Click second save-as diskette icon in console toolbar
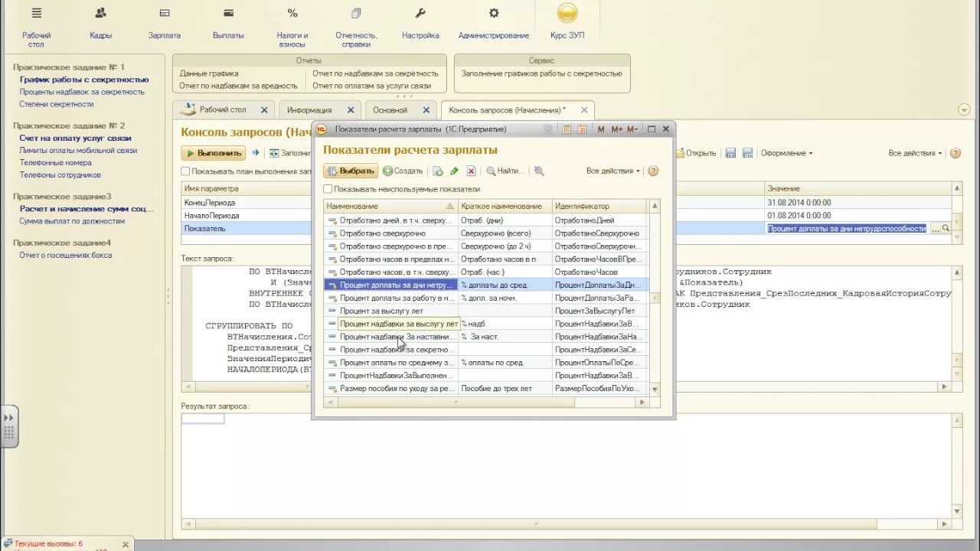980x551 pixels. pyautogui.click(x=747, y=153)
